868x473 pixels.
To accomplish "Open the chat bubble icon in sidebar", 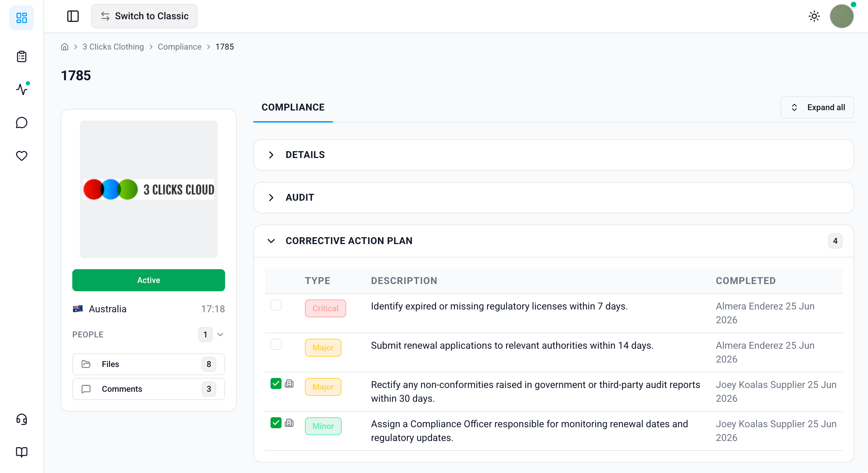I will coord(22,123).
